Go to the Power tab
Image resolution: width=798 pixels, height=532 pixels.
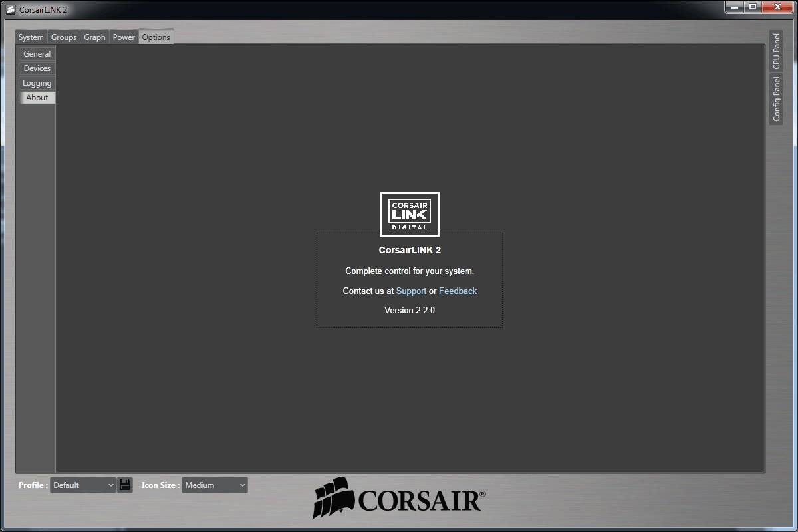point(124,37)
